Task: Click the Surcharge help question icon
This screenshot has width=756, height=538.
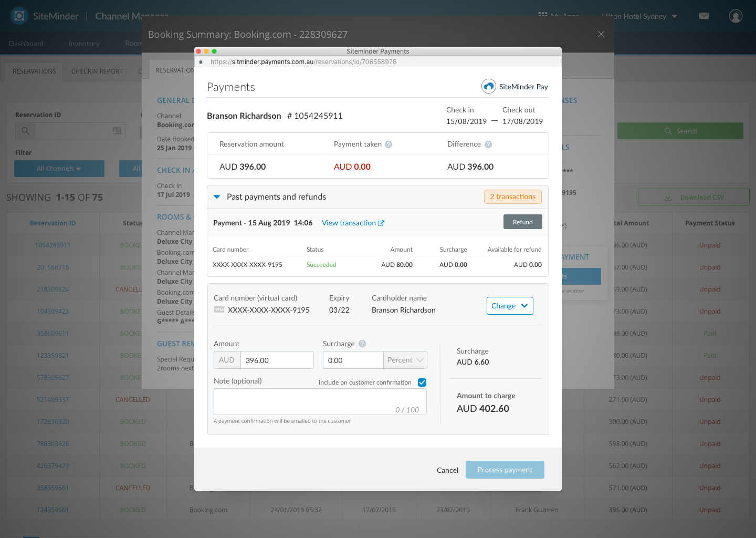Action: [x=362, y=344]
